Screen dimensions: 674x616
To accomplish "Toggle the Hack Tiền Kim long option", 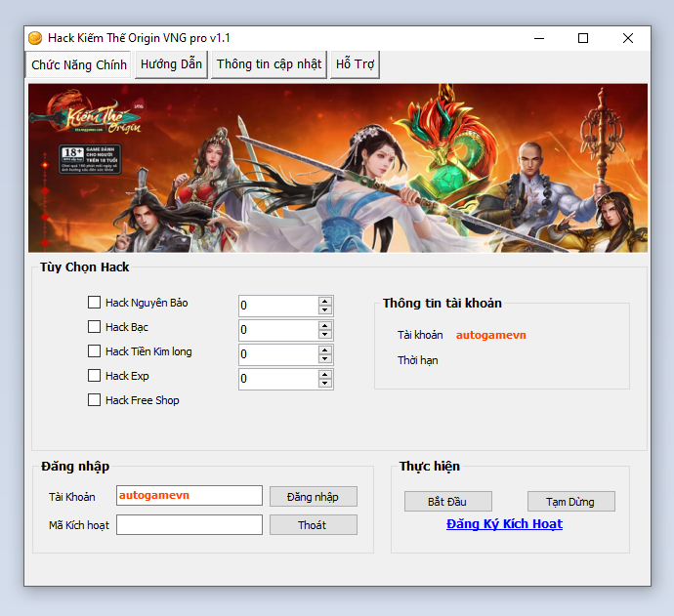I will click(95, 351).
